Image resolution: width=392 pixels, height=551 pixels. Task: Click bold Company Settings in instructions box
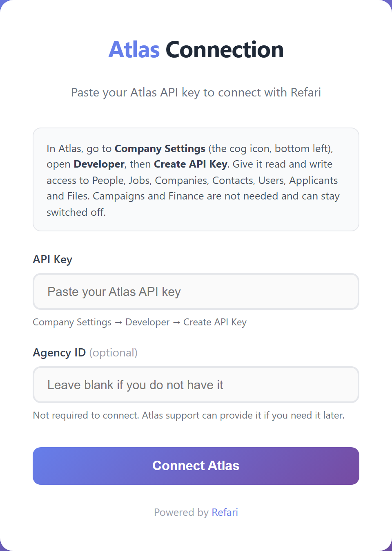coord(160,148)
